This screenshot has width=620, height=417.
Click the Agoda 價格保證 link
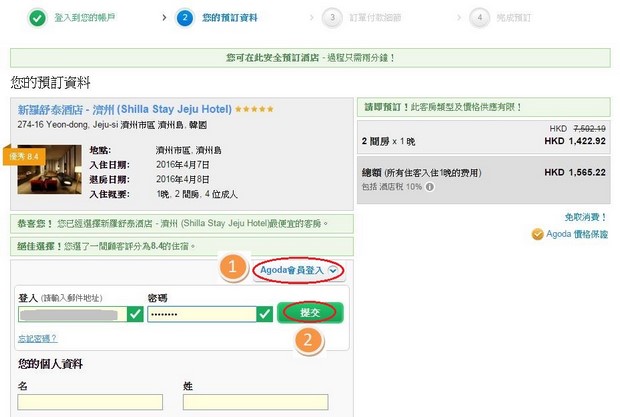coord(577,234)
